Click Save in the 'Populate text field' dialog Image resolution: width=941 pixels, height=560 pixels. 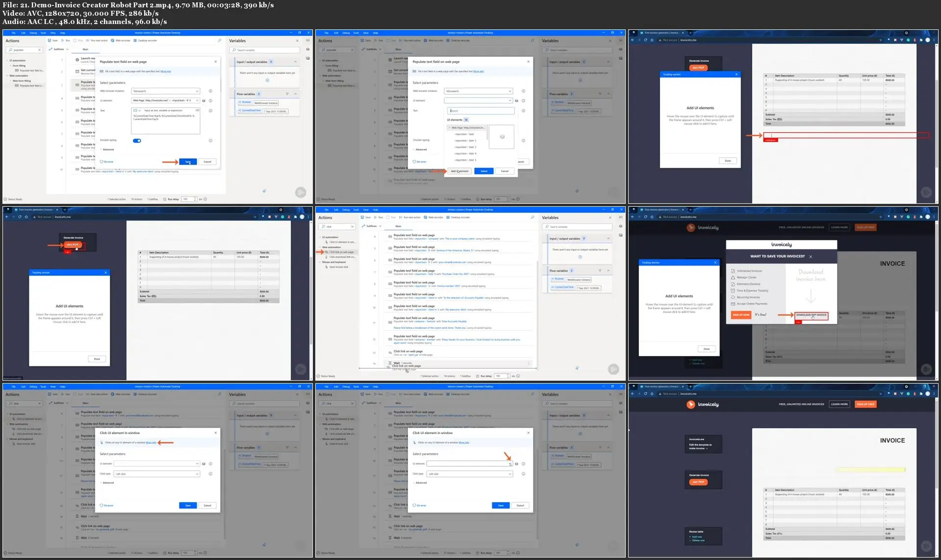pyautogui.click(x=188, y=162)
